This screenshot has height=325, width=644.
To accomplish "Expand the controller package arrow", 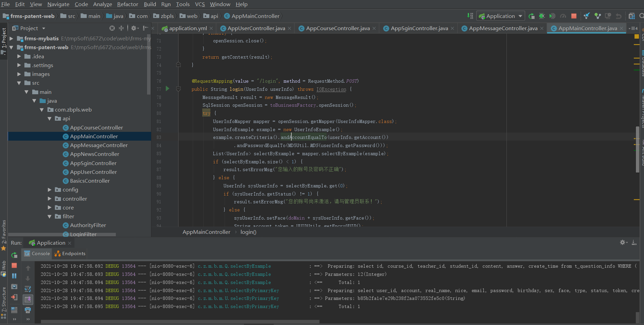I will coord(49,199).
